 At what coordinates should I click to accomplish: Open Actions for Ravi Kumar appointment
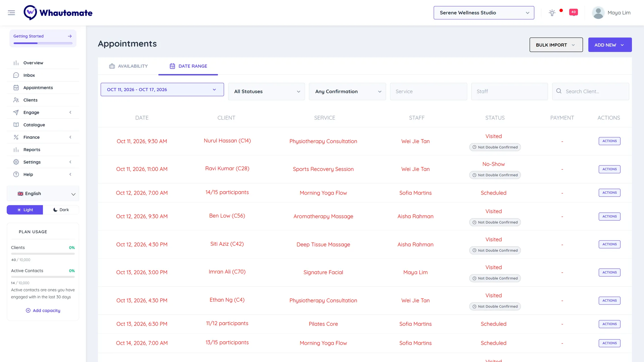coord(609,169)
